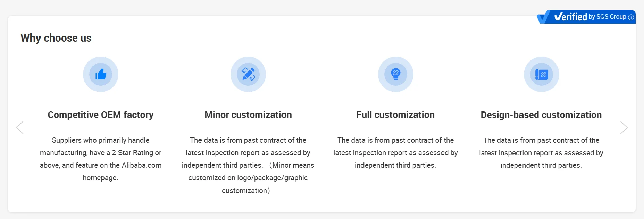Click the blue checkmark logo on Verified badge
The image size is (644, 219).
pyautogui.click(x=543, y=17)
